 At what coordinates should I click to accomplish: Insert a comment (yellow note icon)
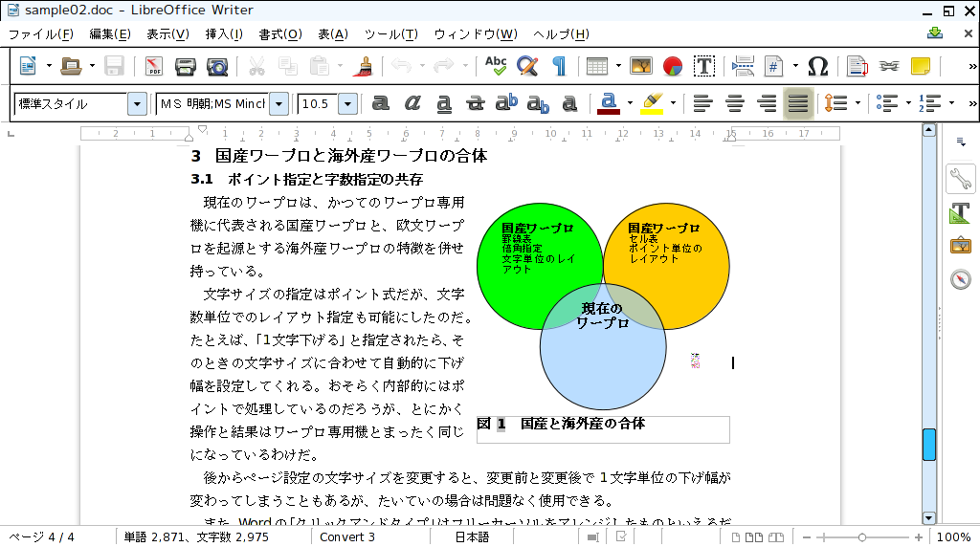[921, 66]
